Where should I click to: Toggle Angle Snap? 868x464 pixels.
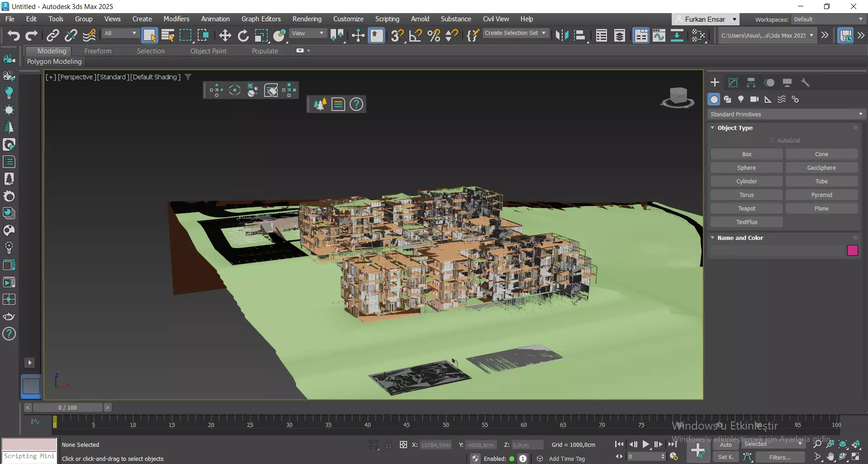point(415,35)
